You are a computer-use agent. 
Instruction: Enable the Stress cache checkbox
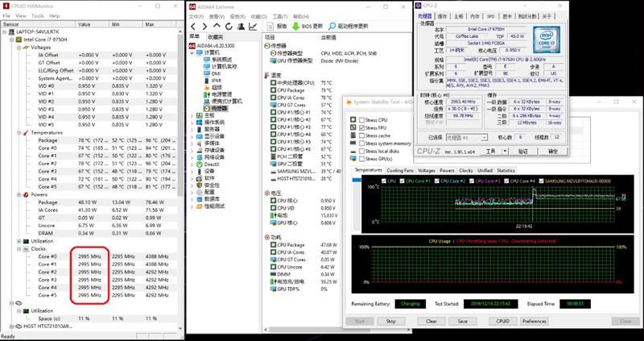361,135
